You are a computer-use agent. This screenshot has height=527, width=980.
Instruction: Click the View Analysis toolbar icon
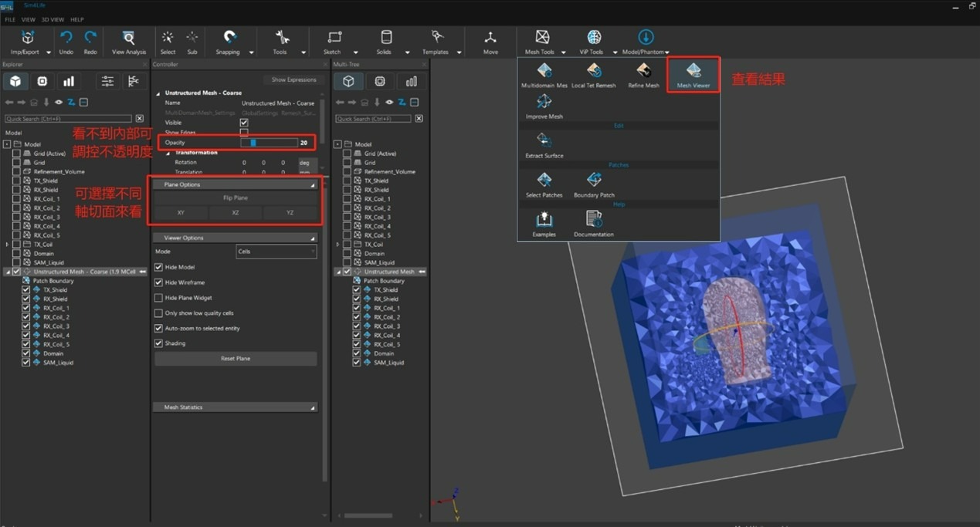128,39
